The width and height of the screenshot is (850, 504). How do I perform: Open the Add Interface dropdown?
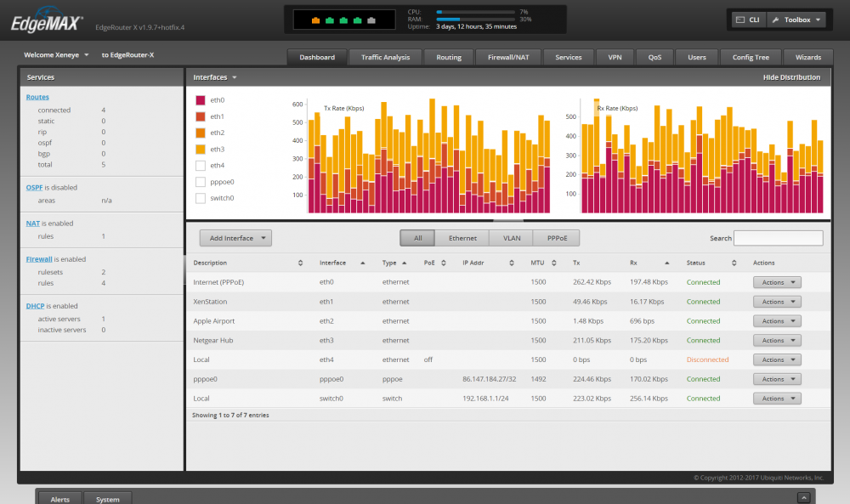point(235,238)
